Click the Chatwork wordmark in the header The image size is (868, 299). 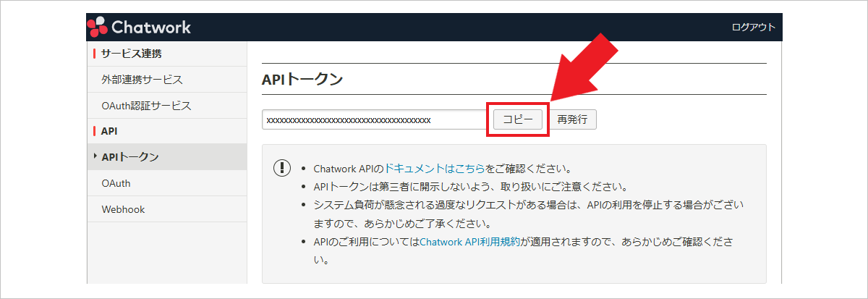pyautogui.click(x=151, y=28)
